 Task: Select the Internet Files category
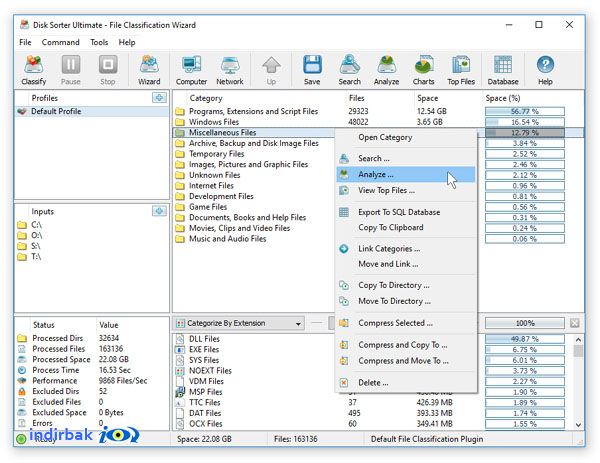tap(211, 186)
